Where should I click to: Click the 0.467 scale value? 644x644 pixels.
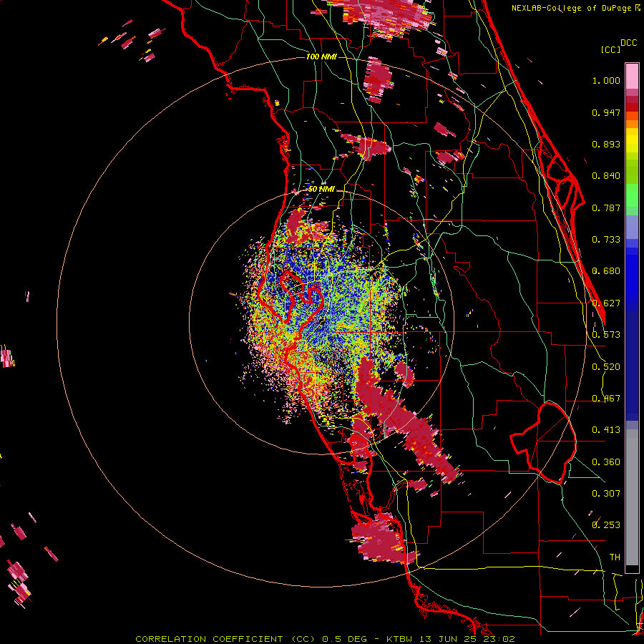tap(606, 399)
